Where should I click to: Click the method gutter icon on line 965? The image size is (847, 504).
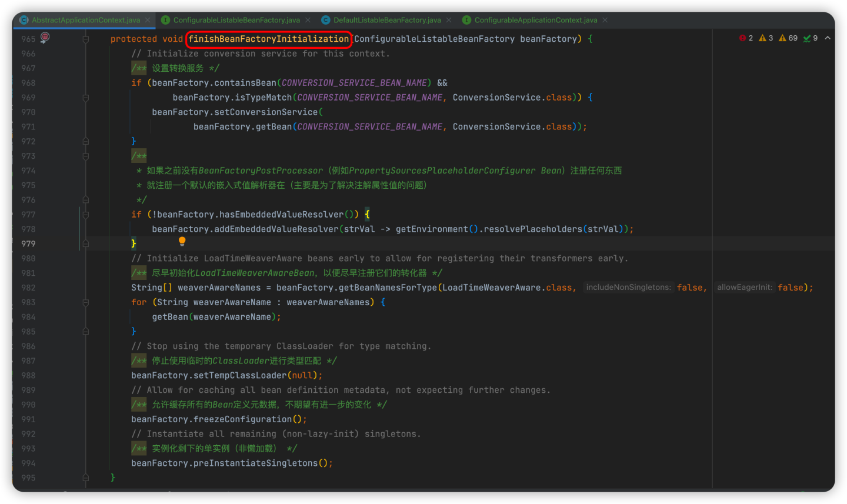click(45, 38)
